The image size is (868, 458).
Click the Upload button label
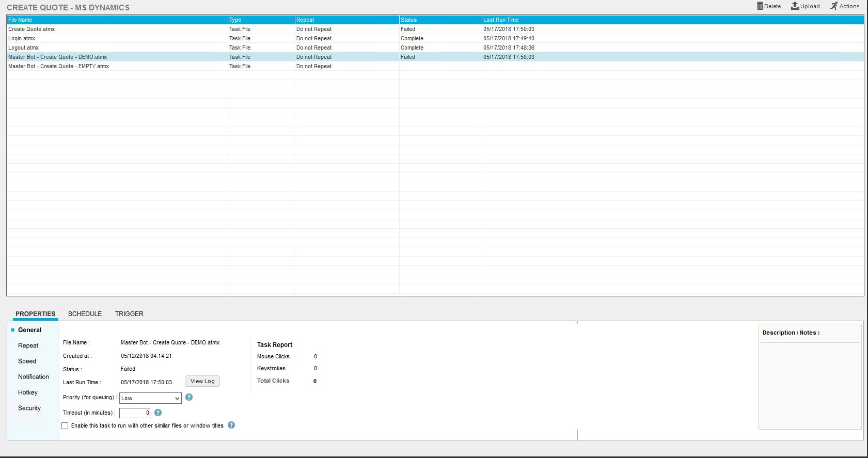point(810,6)
